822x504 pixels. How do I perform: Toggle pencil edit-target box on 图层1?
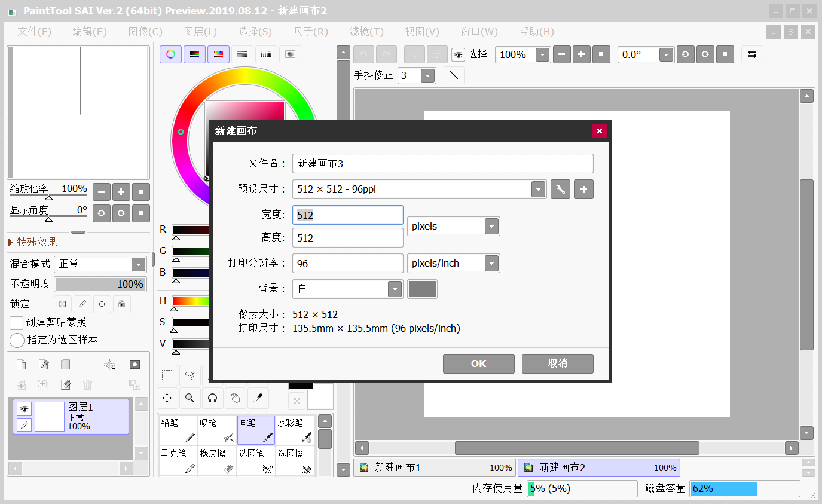(24, 425)
